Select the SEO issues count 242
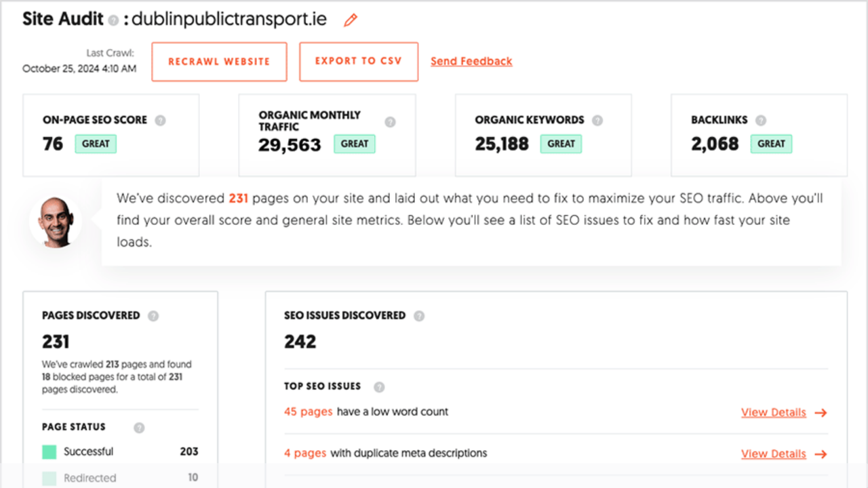Viewport: 868px width, 488px height. click(300, 342)
